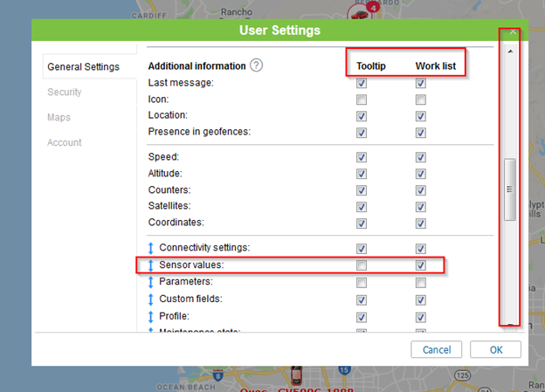Select the Account tab
The height and width of the screenshot is (392, 545).
pos(65,142)
